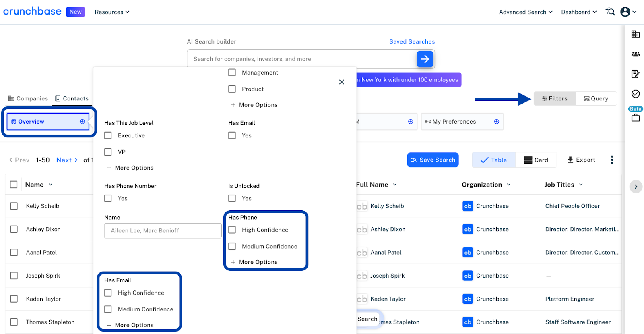Click Crunchbase logo in Kelly Scheib row
This screenshot has width=644, height=334.
tap(468, 206)
